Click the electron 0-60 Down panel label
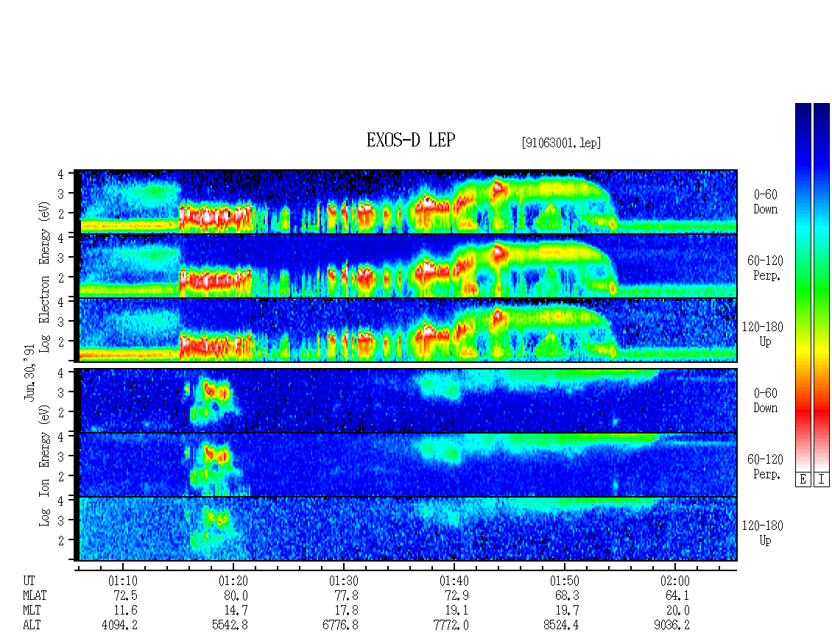 coord(765,202)
